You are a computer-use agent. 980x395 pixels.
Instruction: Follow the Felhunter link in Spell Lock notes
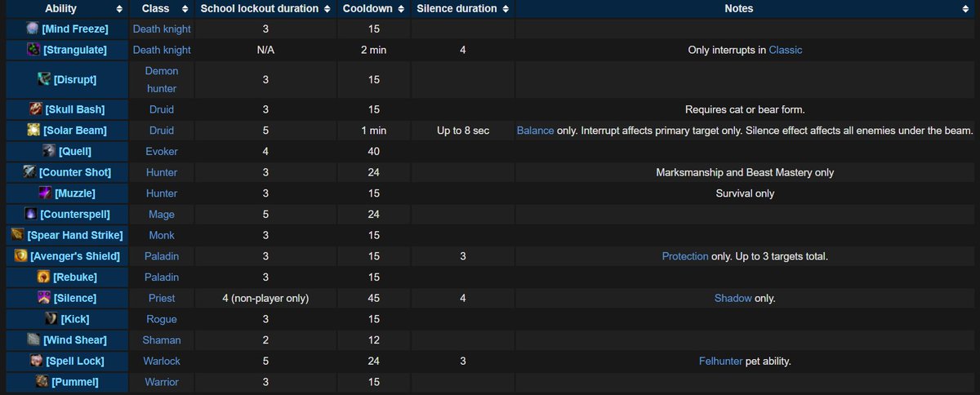721,361
